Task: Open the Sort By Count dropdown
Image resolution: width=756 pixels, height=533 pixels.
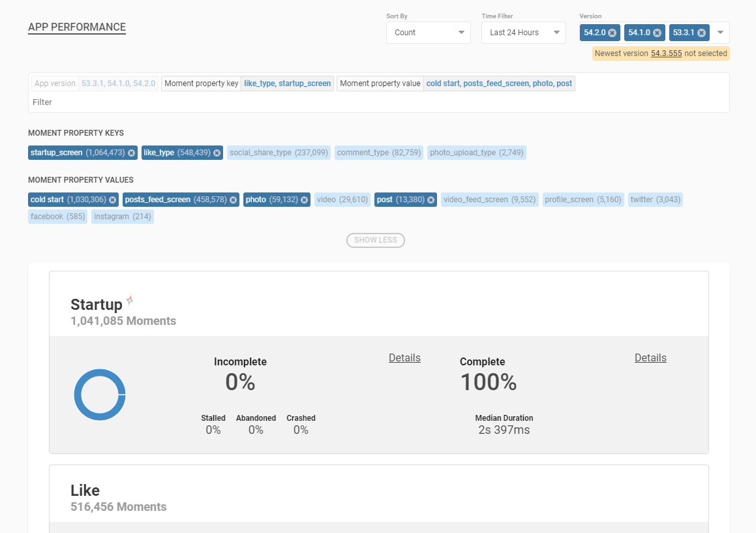Action: (428, 33)
